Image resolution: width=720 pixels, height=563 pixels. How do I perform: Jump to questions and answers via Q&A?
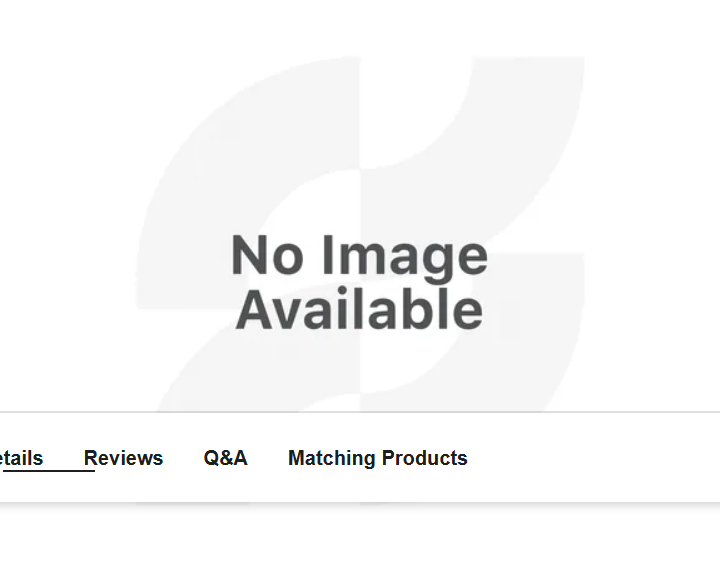pyautogui.click(x=225, y=458)
